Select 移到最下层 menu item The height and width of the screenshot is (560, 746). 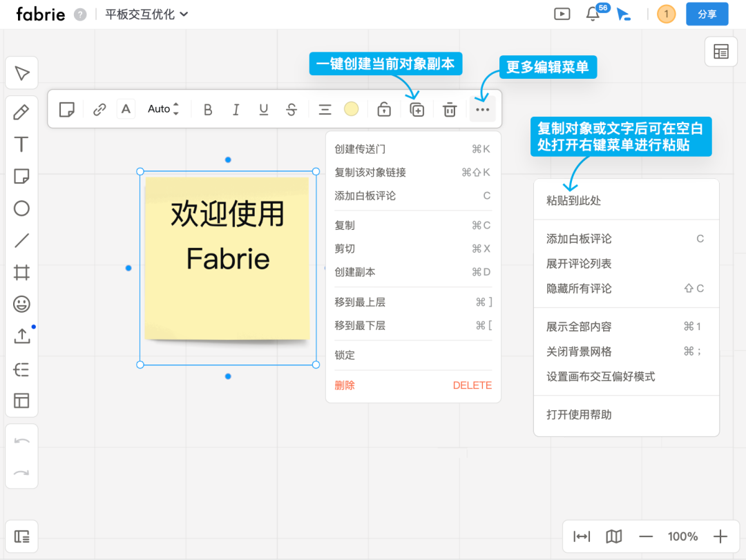413,325
